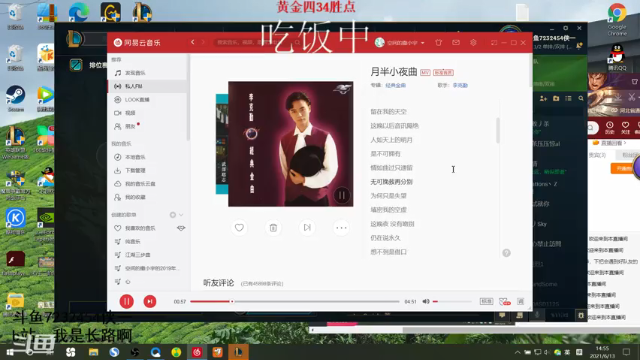Open the three-dots more options button
The height and width of the screenshot is (360, 640).
(341, 228)
